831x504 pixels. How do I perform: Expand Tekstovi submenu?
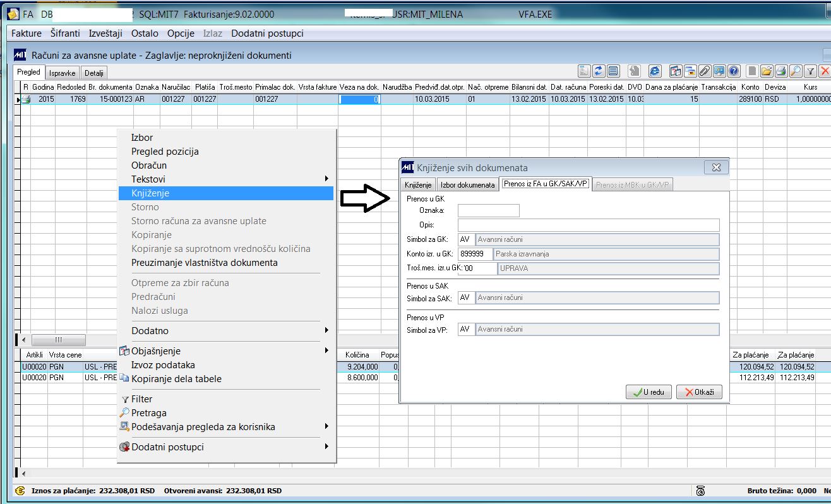pyautogui.click(x=227, y=179)
